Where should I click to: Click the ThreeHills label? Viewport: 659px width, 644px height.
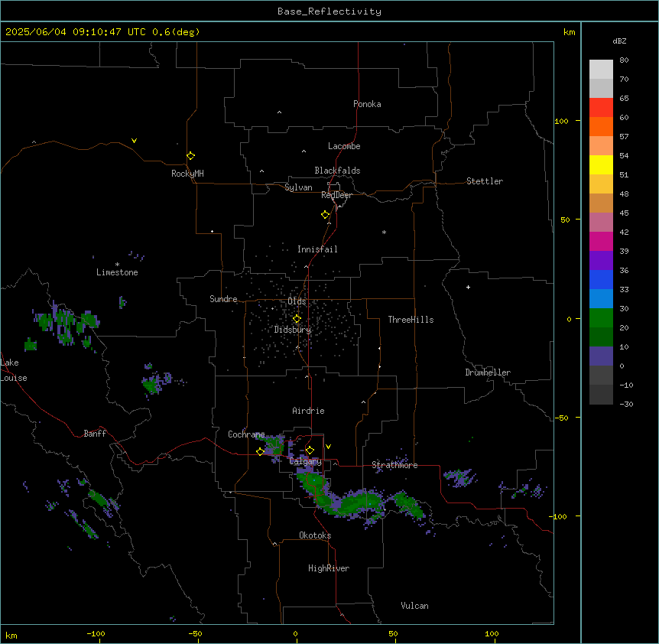[411, 320]
